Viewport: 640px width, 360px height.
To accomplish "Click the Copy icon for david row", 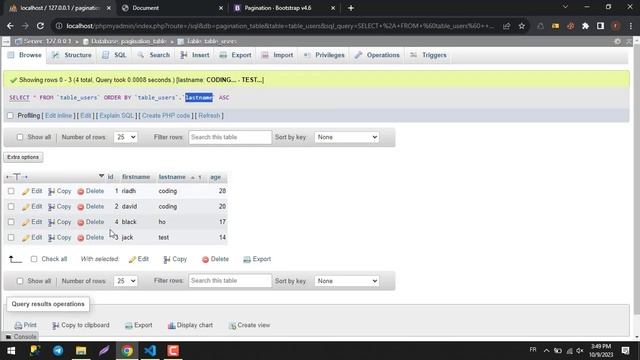I will click(51, 207).
